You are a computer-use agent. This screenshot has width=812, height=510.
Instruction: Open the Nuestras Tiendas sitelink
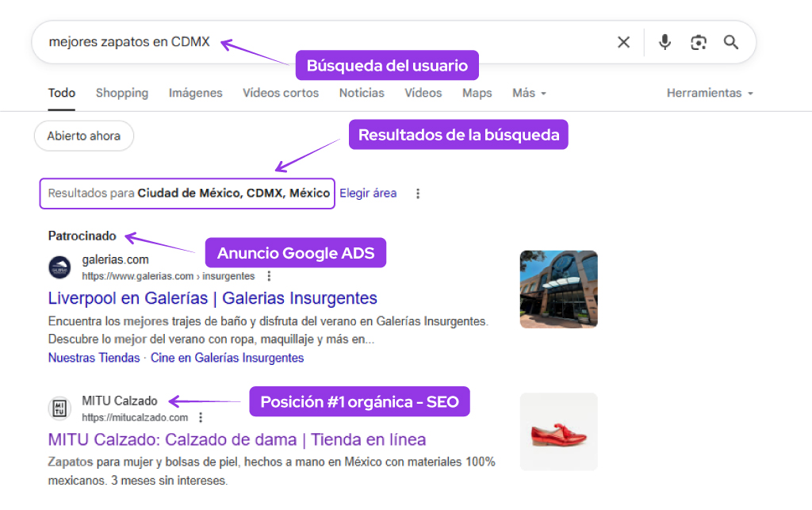coord(94,358)
